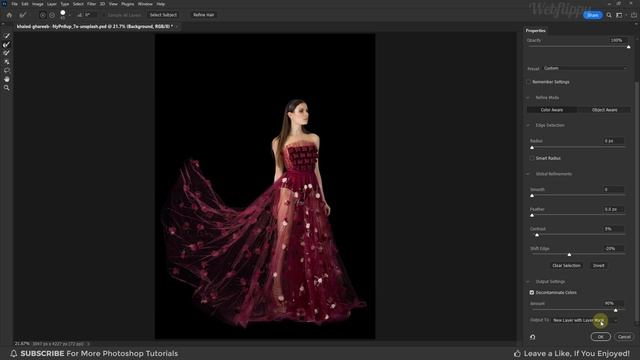Open the Select menu

78,4
